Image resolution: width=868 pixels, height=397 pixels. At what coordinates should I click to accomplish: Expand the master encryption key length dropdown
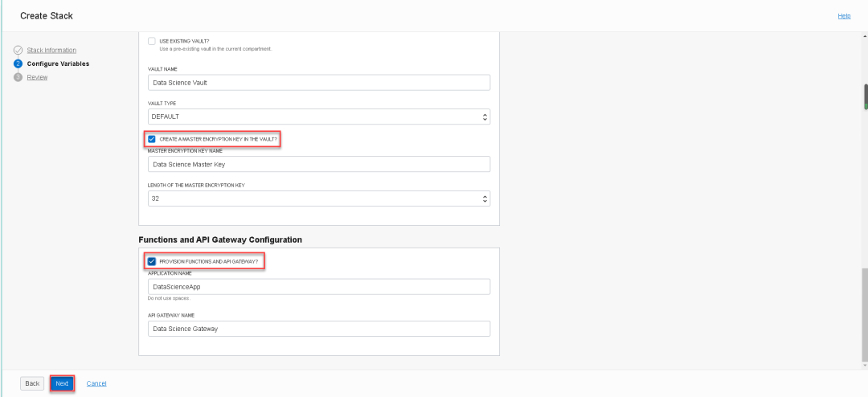pyautogui.click(x=319, y=198)
